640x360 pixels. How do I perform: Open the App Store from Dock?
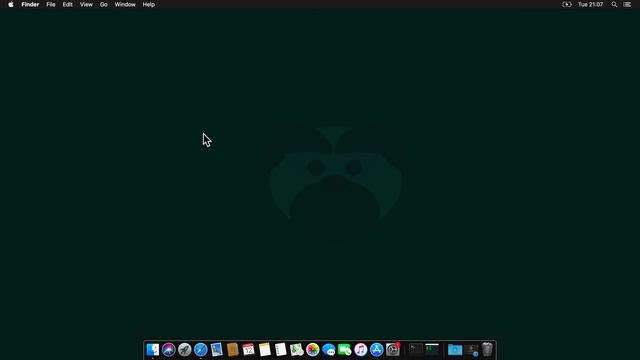376,350
